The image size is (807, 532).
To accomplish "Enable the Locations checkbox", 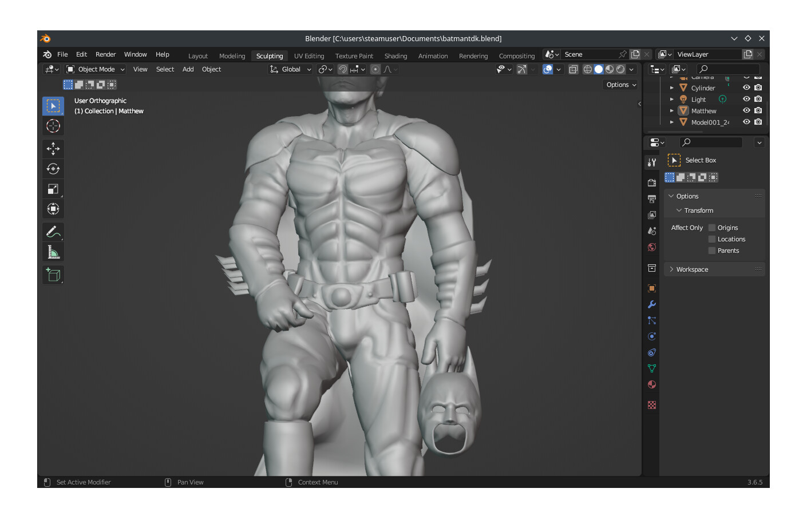I will pyautogui.click(x=712, y=239).
